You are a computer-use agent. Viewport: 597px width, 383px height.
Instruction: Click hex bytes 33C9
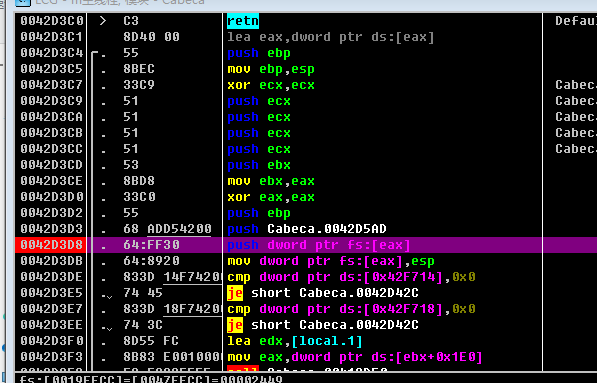[139, 85]
